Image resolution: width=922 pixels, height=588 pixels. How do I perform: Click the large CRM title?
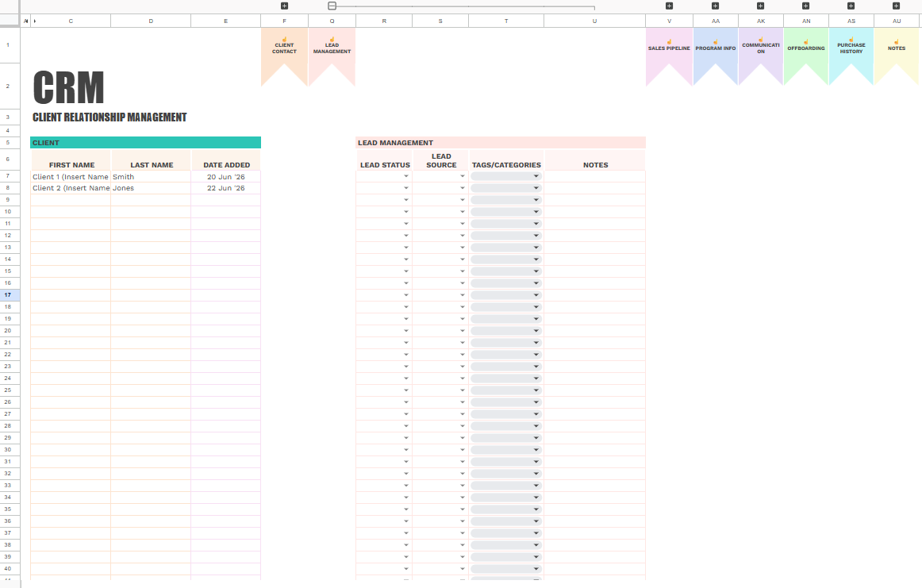tap(69, 87)
